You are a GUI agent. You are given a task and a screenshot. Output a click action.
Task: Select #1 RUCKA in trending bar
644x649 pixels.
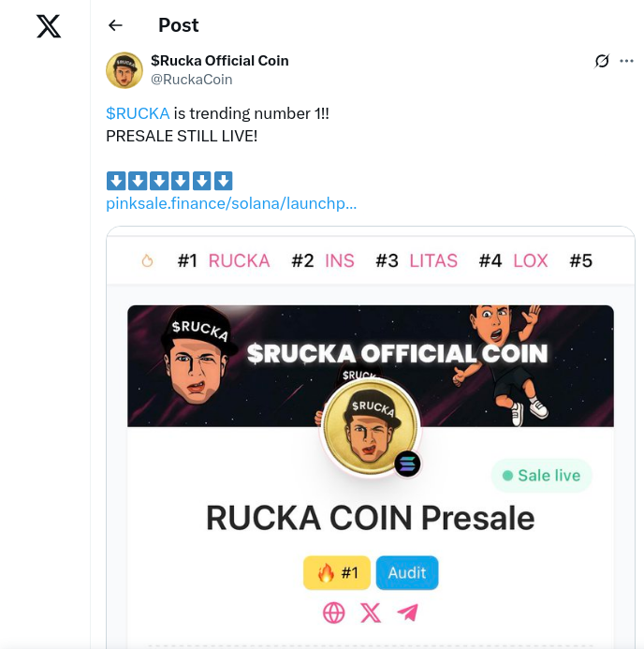point(224,261)
